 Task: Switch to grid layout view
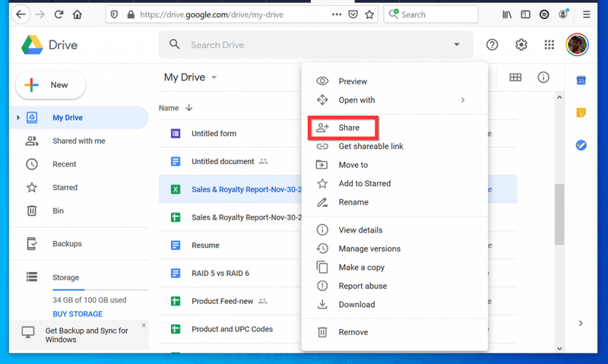pos(515,78)
